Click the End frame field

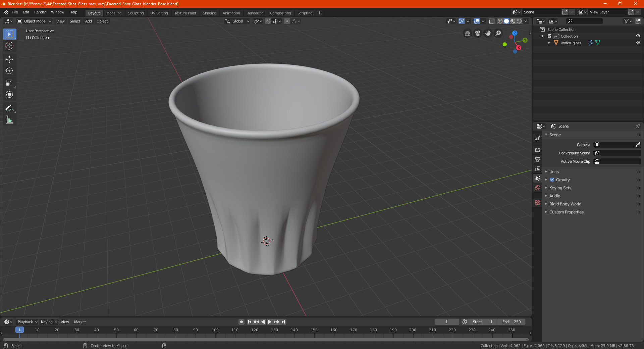pyautogui.click(x=511, y=322)
